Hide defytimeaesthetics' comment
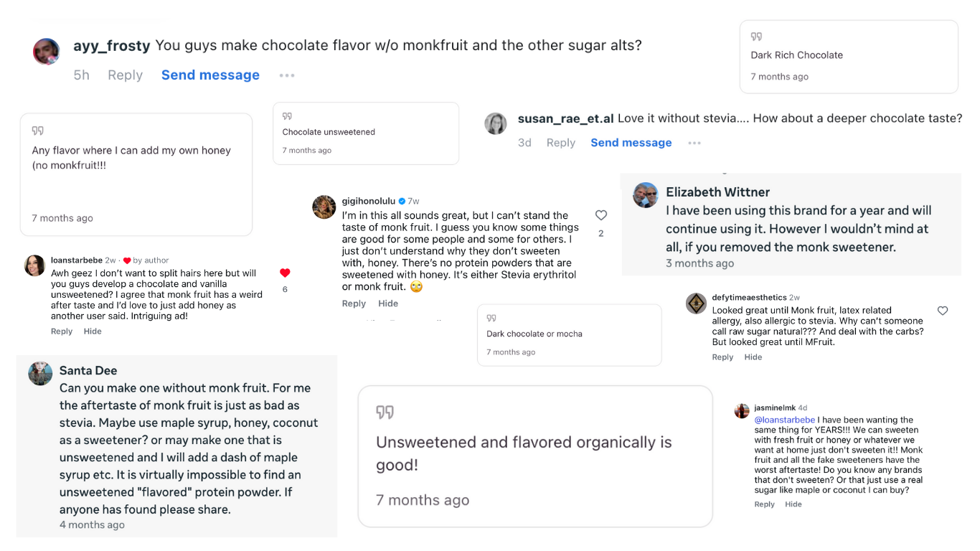The image size is (980, 551). pyautogui.click(x=753, y=357)
